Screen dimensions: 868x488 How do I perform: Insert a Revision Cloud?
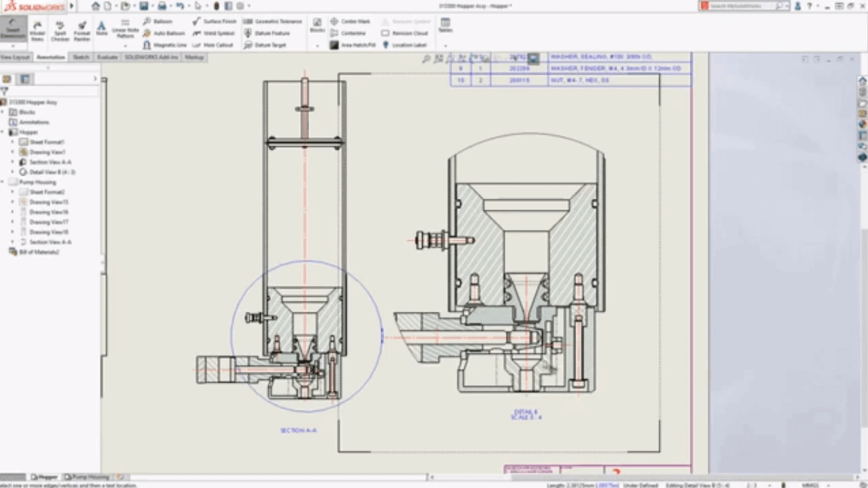point(405,33)
